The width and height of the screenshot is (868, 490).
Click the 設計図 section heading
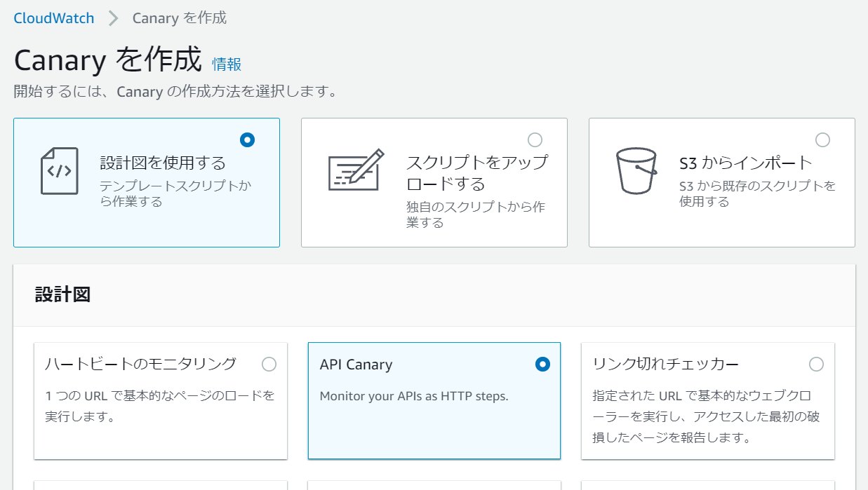coord(62,294)
